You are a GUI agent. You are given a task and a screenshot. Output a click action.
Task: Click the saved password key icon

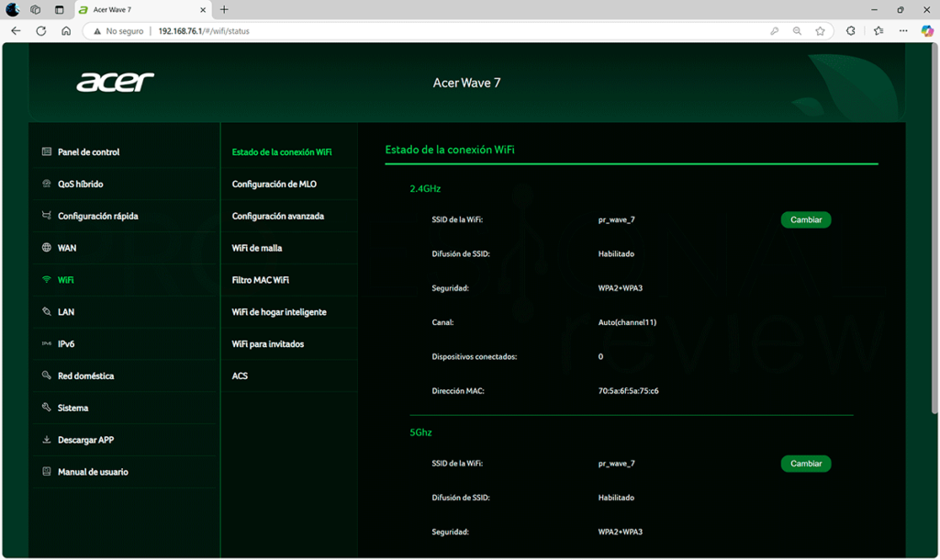[774, 30]
